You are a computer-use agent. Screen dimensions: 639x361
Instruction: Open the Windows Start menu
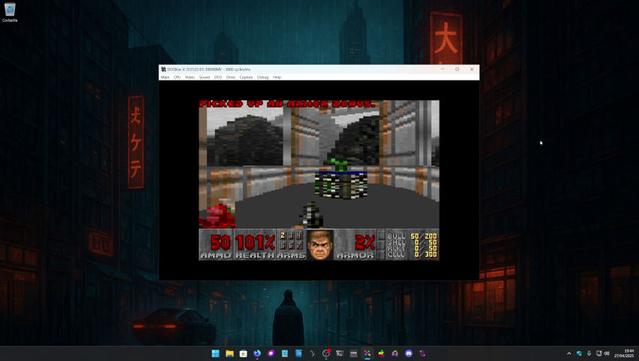tap(216, 353)
